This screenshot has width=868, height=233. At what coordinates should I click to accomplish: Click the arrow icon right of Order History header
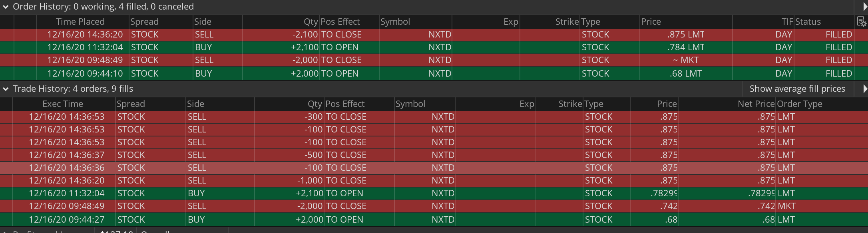click(865, 7)
